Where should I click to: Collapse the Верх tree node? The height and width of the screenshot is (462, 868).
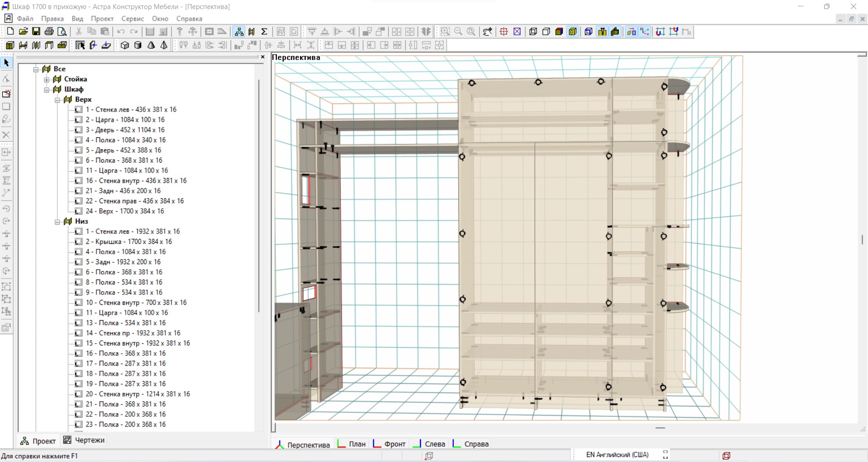(57, 100)
